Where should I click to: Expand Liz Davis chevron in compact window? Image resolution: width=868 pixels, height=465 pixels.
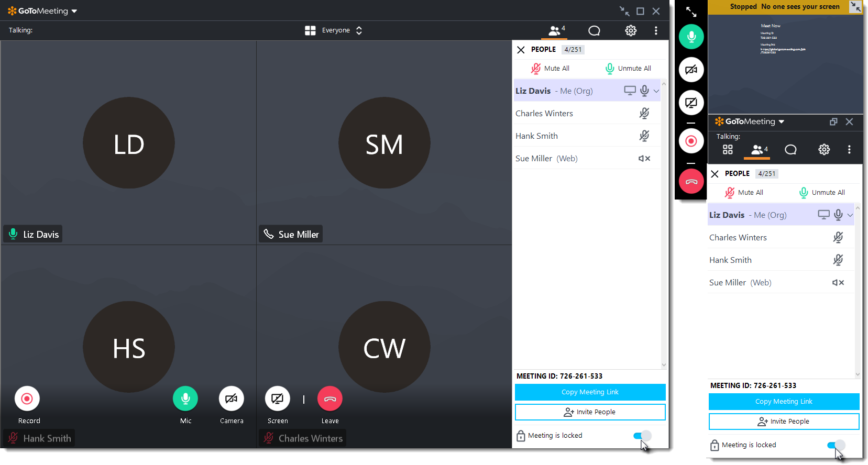point(850,215)
